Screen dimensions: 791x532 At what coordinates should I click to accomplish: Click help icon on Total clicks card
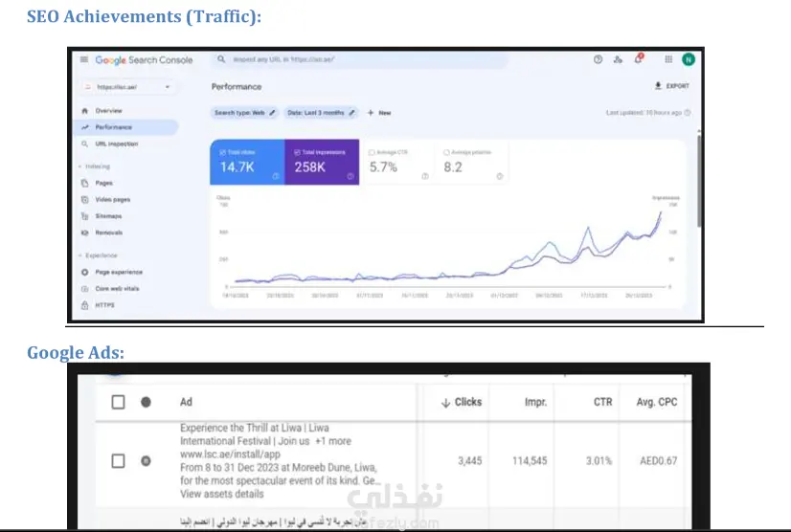[x=276, y=176]
